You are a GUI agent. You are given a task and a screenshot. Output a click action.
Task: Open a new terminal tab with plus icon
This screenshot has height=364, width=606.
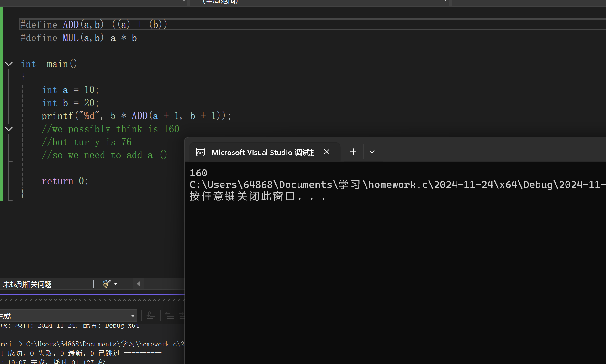point(353,152)
